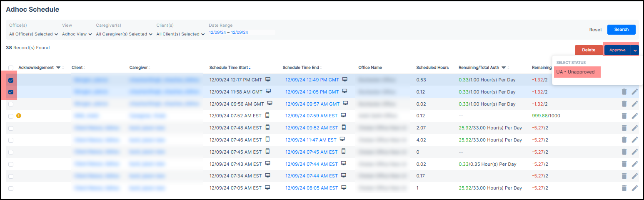
Task: Click the Acknowledgement column filter icon
Action: pos(58,68)
